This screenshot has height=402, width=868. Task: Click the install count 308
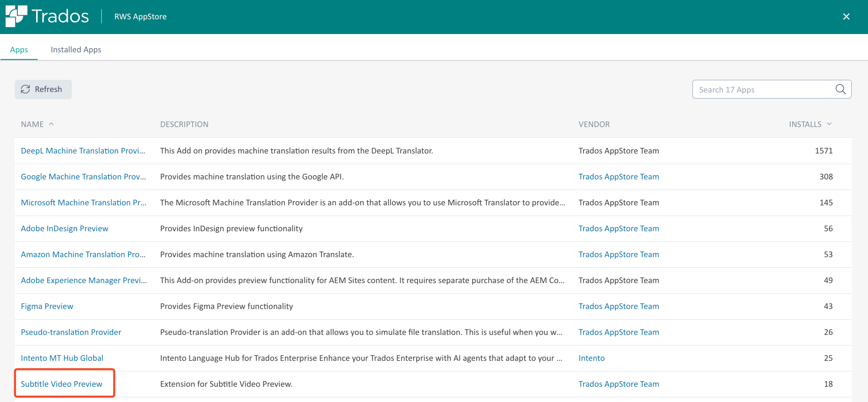[x=826, y=177]
